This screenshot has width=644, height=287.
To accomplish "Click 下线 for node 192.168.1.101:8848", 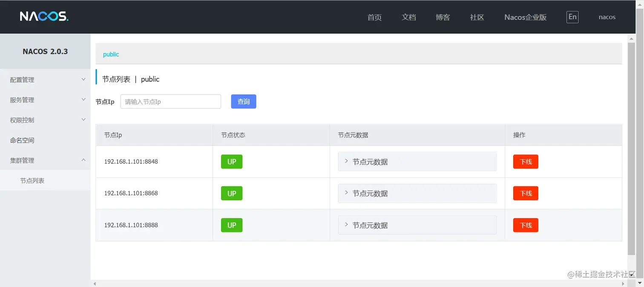I will 526,162.
